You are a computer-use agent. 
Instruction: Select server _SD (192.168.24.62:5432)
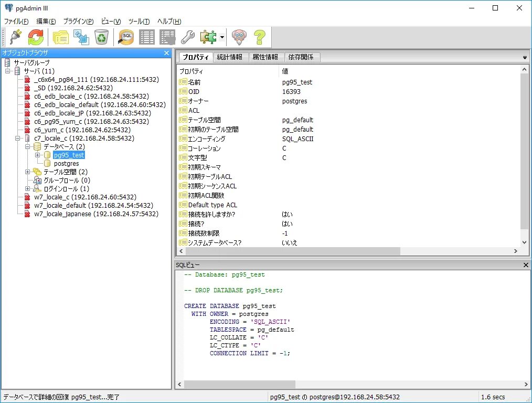(x=73, y=88)
